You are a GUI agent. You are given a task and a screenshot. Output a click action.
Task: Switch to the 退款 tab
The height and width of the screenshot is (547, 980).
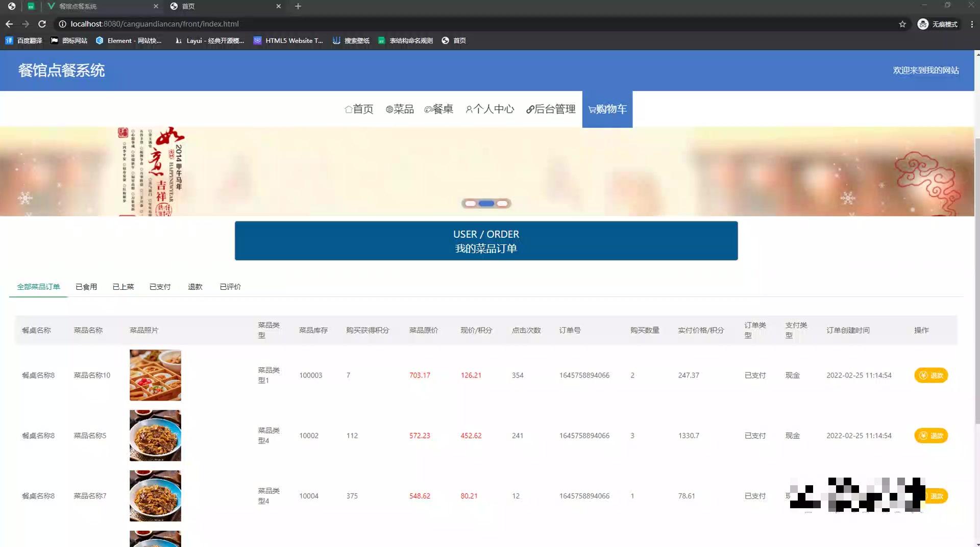coord(195,287)
